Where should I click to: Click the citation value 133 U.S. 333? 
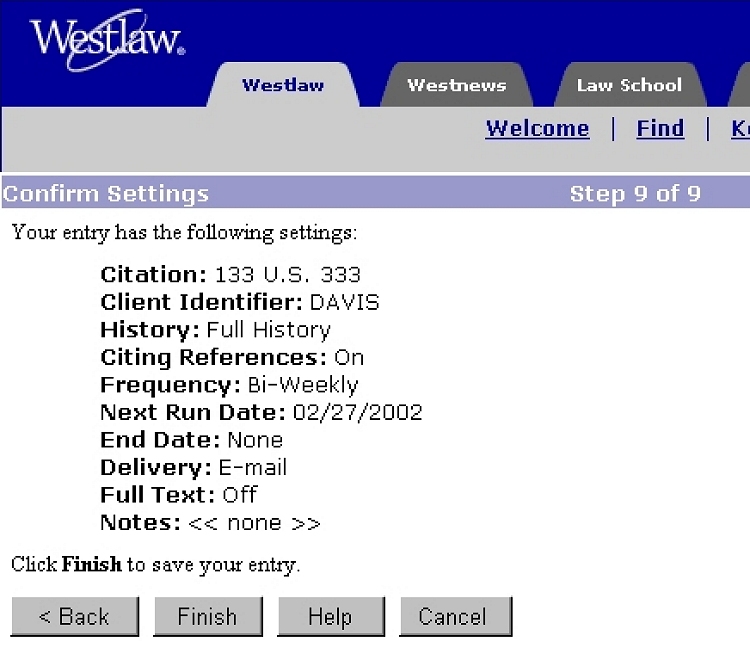288,275
